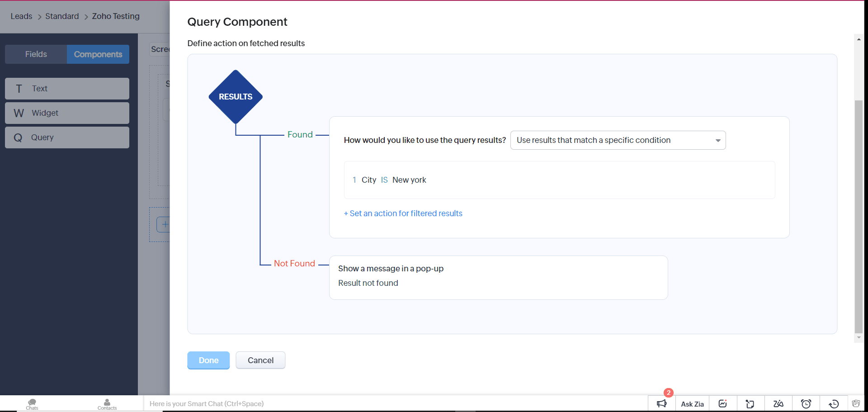Open the Chats icon

point(32,403)
